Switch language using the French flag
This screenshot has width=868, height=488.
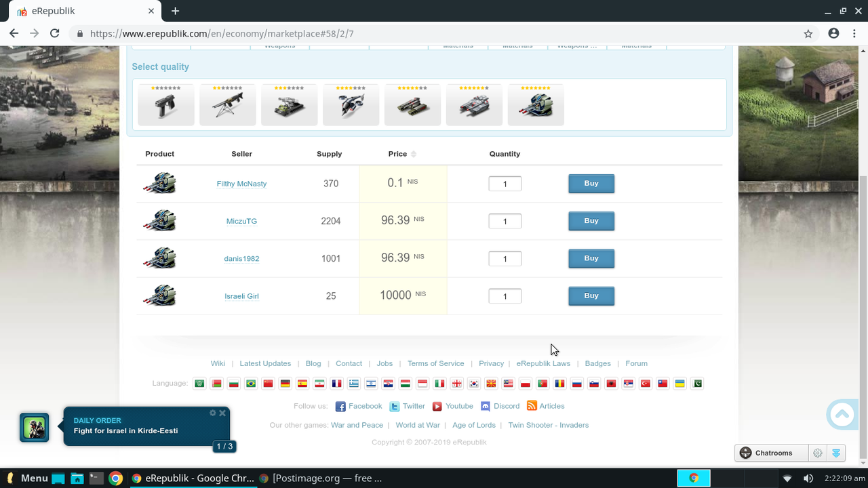point(337,384)
